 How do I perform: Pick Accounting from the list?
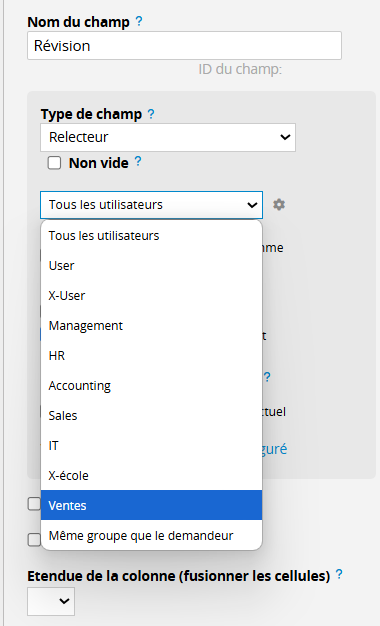coord(151,386)
